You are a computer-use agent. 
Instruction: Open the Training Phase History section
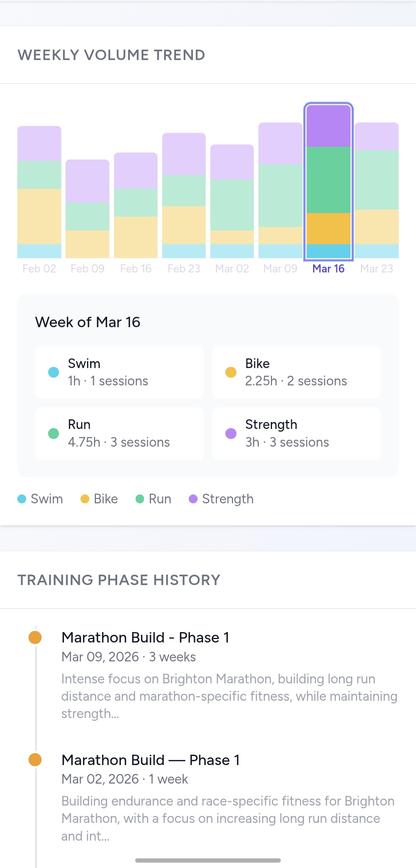point(119,580)
